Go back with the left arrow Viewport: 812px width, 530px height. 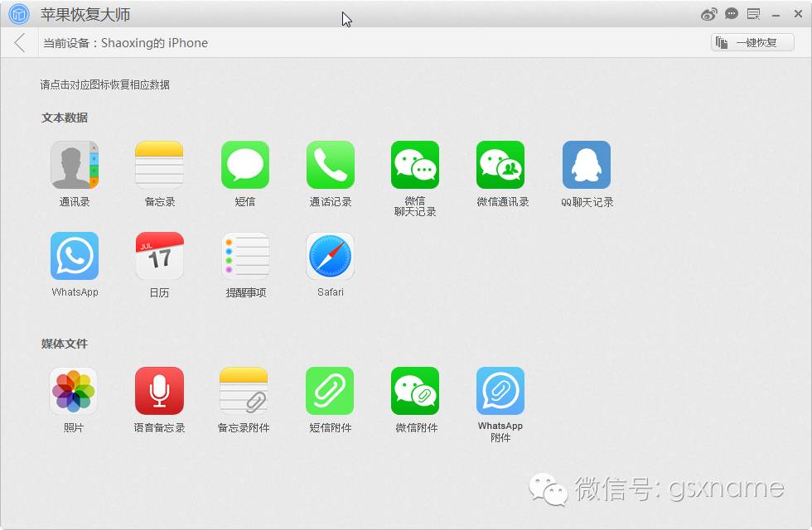pos(20,42)
